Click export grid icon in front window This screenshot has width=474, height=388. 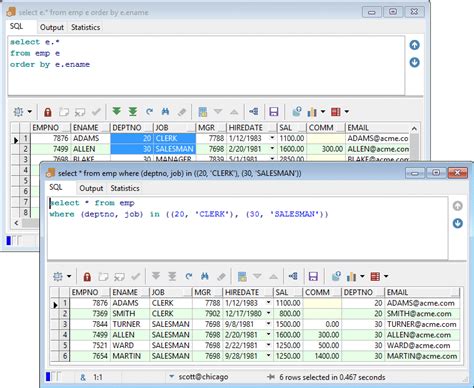point(375,277)
